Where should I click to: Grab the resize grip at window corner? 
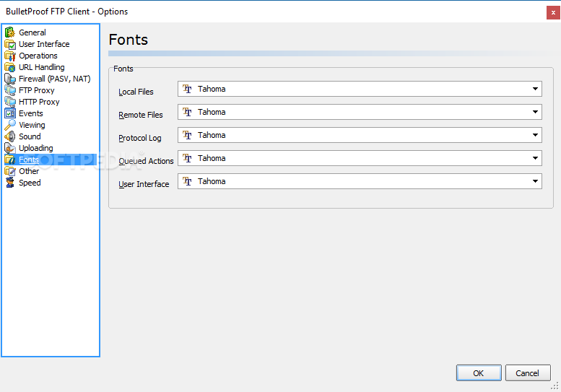[555, 386]
